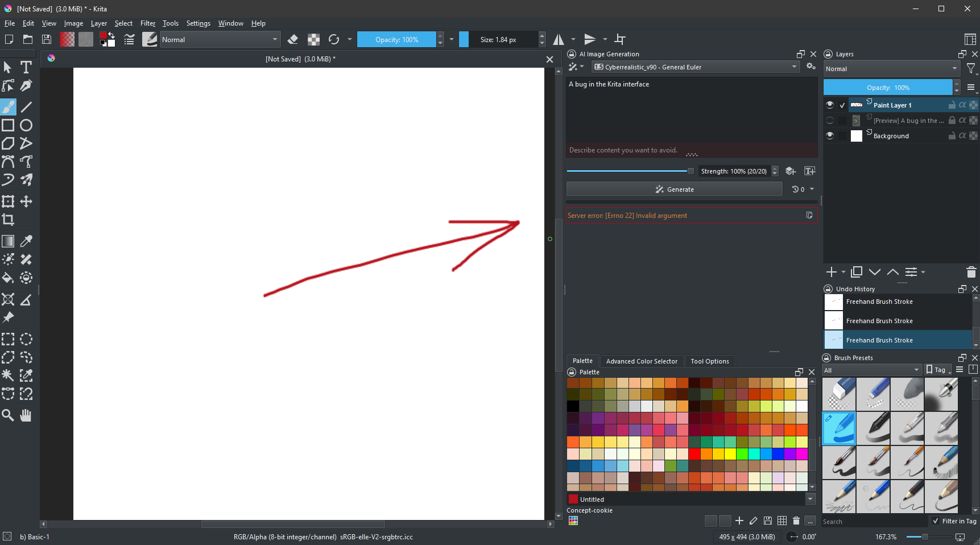Activate the Freehand Brush tool
This screenshot has width=980, height=545.
pyautogui.click(x=8, y=107)
